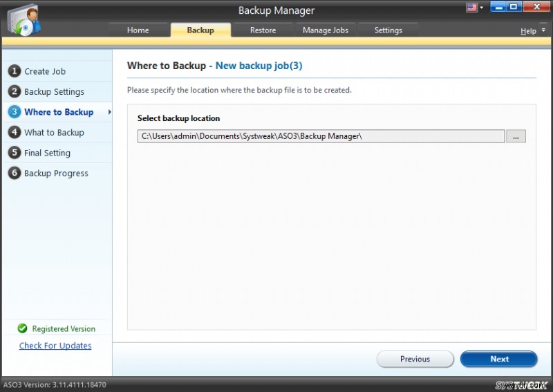Click the Previous button
This screenshot has width=553, height=392.
[415, 359]
